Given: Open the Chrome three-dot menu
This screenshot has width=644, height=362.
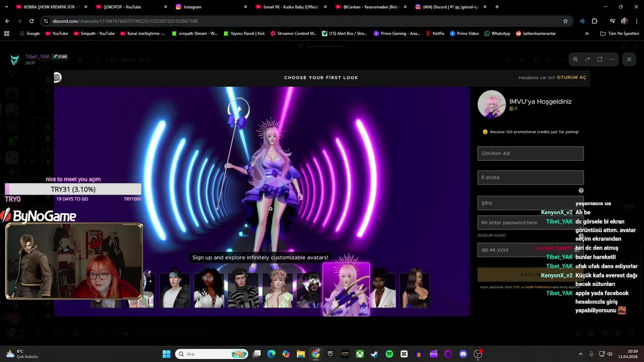Looking at the screenshot, I should coord(635,21).
